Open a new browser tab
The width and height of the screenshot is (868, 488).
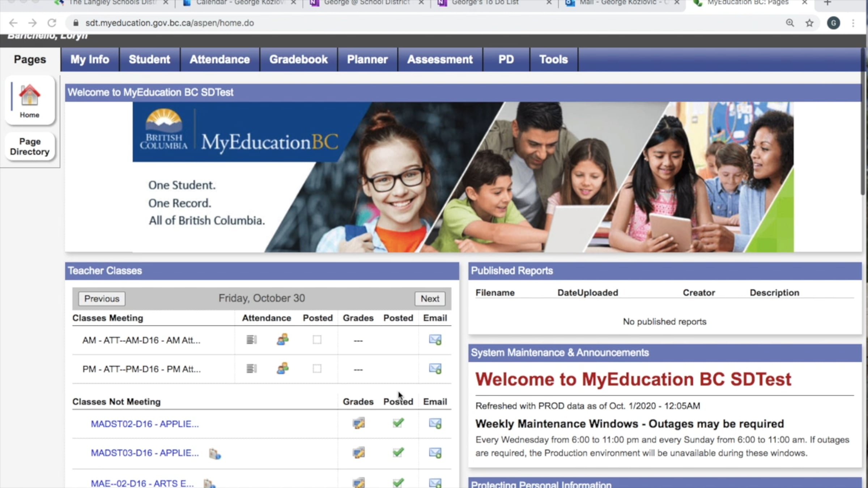[x=827, y=3]
